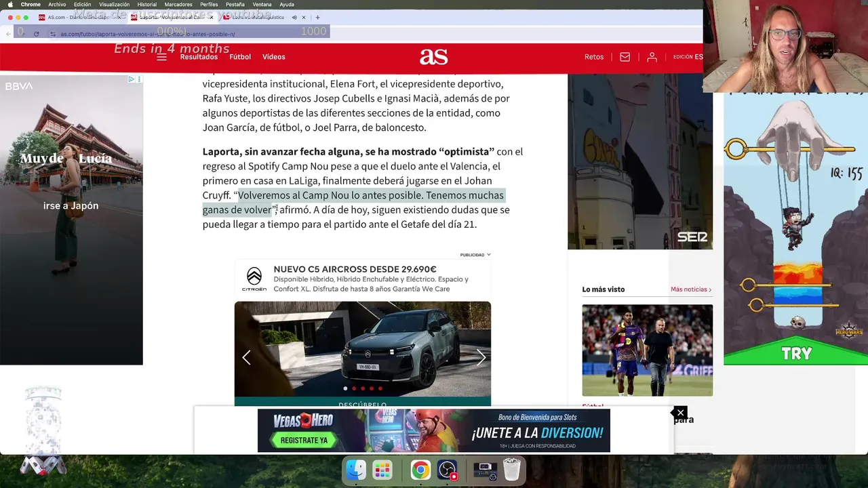Close the third YouTube tab
The width and height of the screenshot is (868, 488).
[304, 17]
